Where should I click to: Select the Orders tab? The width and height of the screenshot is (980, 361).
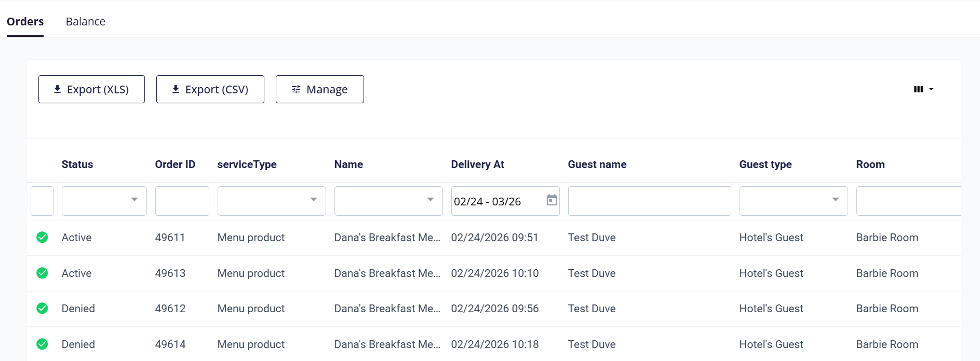tap(25, 22)
